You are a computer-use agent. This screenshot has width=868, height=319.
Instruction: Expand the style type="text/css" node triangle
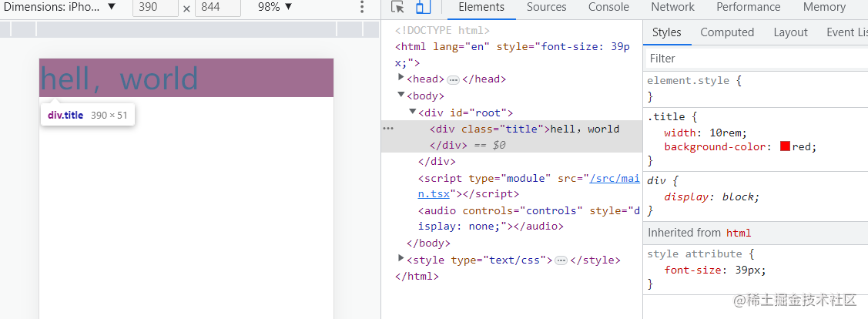coord(401,258)
